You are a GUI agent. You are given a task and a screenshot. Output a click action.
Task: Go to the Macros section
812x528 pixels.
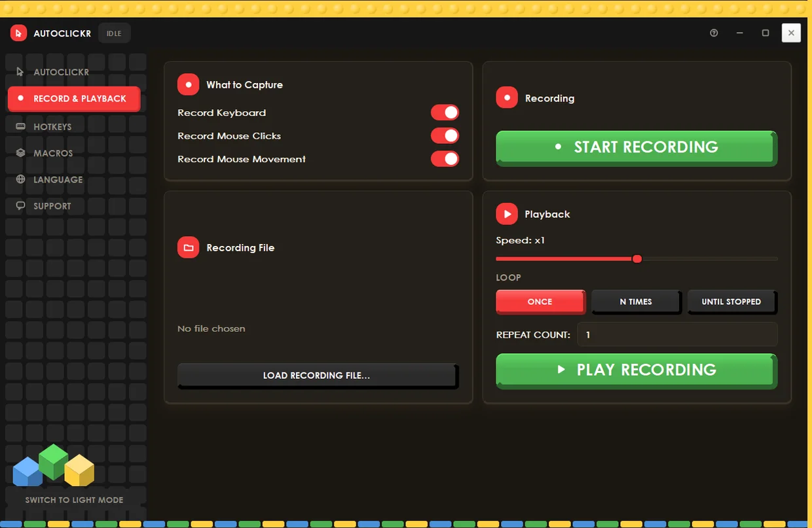73,152
